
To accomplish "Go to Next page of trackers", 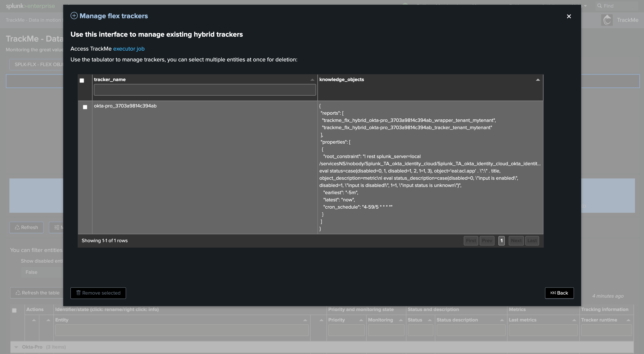I will click(516, 241).
